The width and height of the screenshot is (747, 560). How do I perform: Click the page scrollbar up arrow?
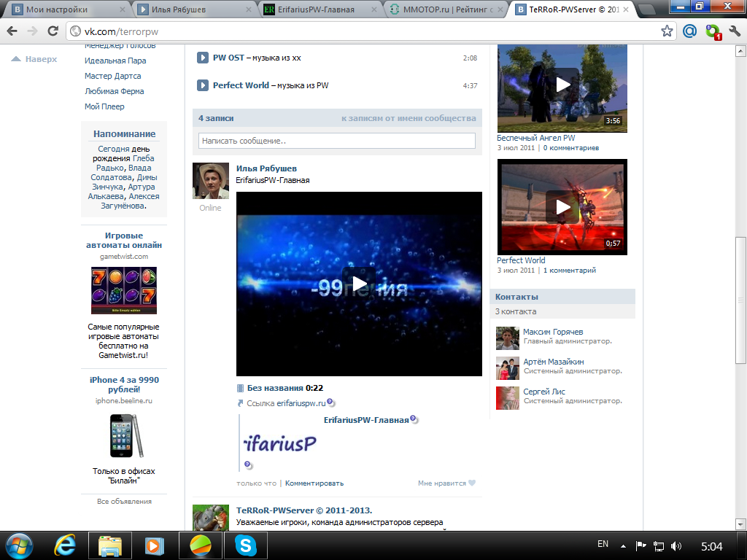740,50
